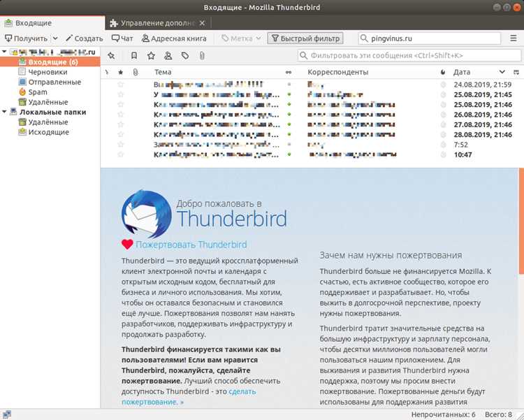The height and width of the screenshot is (420, 524).
Task: Star the message received at 10:47
Action: pos(121,154)
